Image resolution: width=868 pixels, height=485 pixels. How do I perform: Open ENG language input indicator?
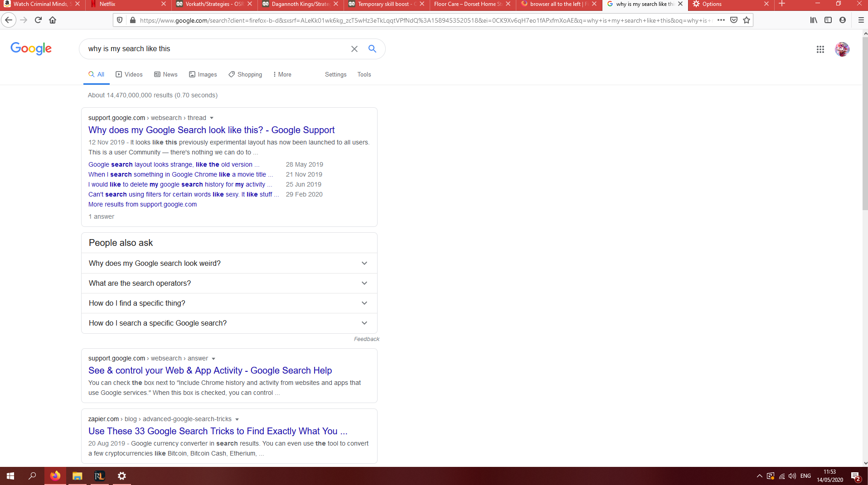(x=805, y=476)
